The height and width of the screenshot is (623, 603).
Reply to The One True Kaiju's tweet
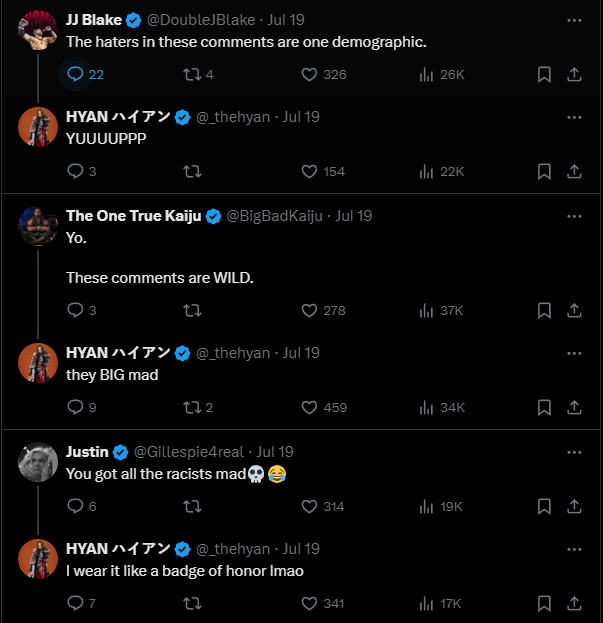click(x=76, y=310)
